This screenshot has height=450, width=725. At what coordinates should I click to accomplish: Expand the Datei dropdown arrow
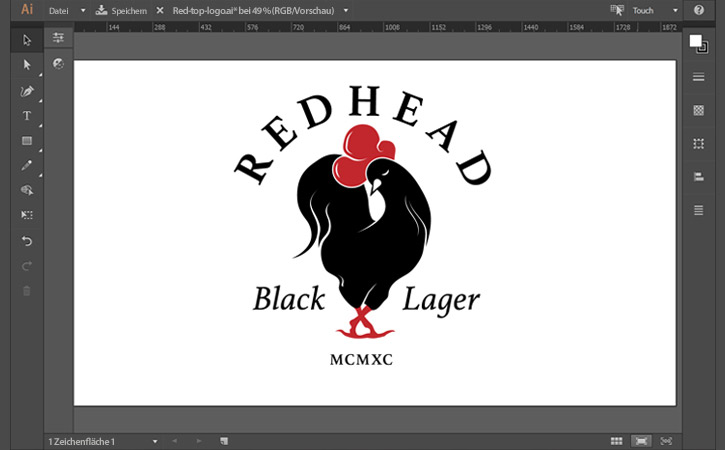83,10
